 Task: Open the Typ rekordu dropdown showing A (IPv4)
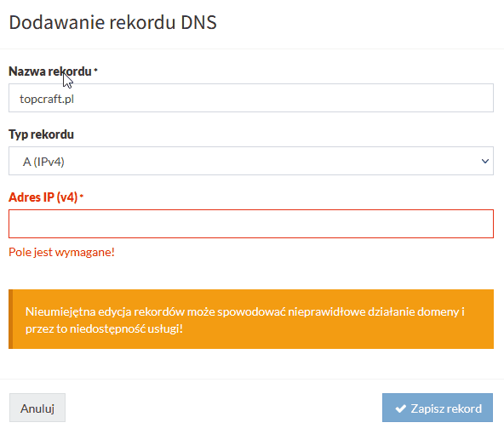click(x=251, y=161)
